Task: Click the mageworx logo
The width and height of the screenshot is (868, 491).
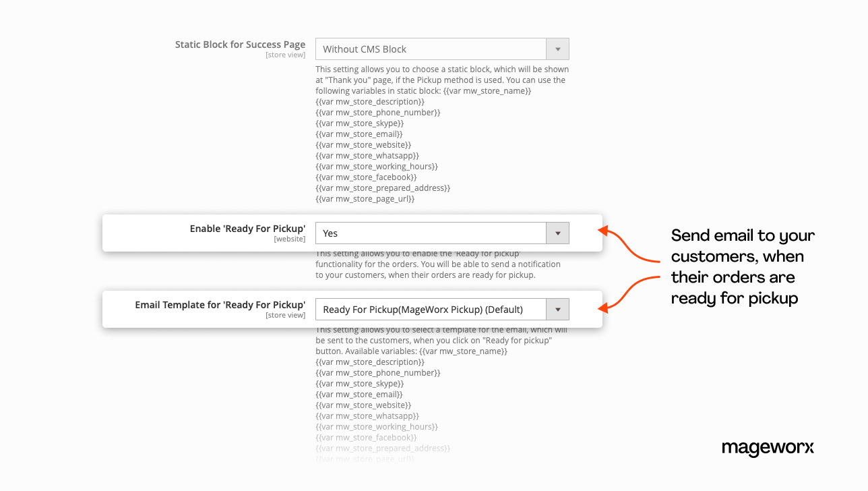Action: click(x=768, y=448)
